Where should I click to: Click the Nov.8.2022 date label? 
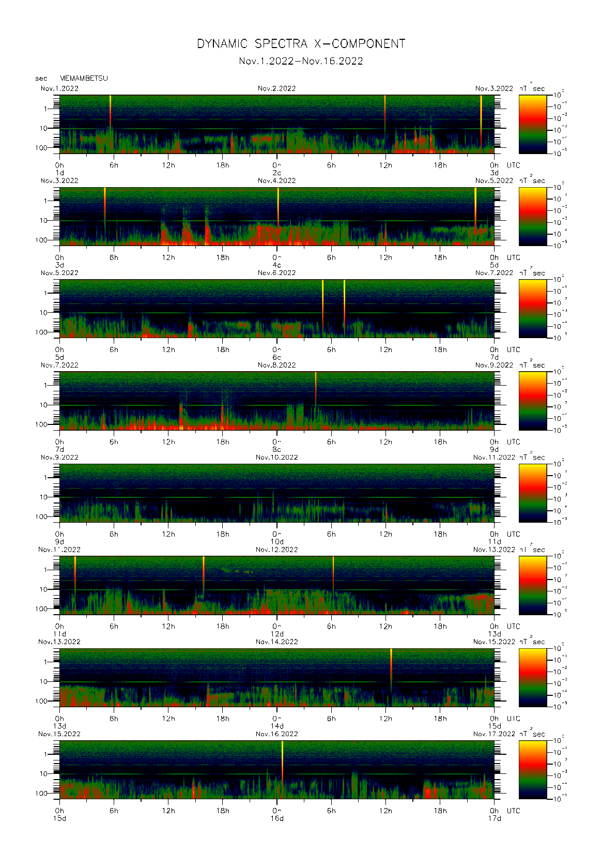(x=277, y=365)
